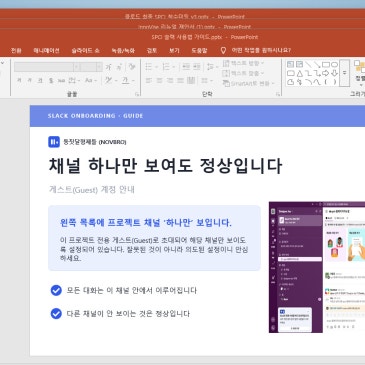365x365 pixels.
Task: Select the elbow connector shape
Action: coord(308,73)
